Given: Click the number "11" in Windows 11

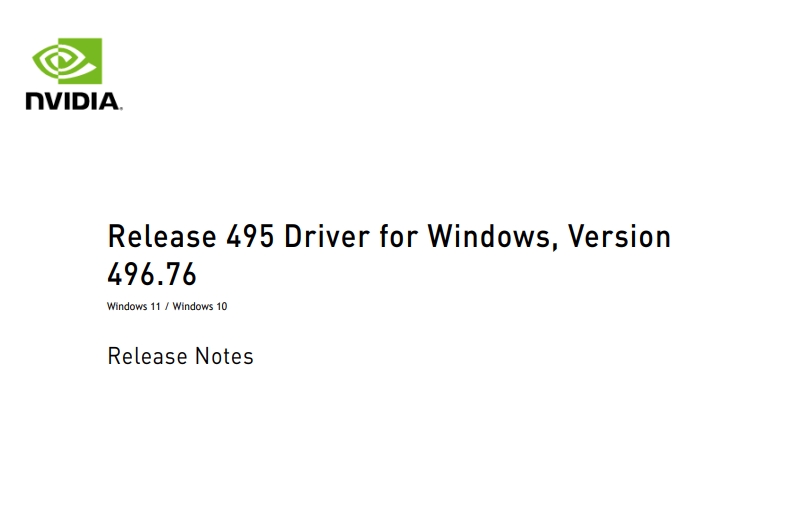Looking at the screenshot, I should 156,306.
